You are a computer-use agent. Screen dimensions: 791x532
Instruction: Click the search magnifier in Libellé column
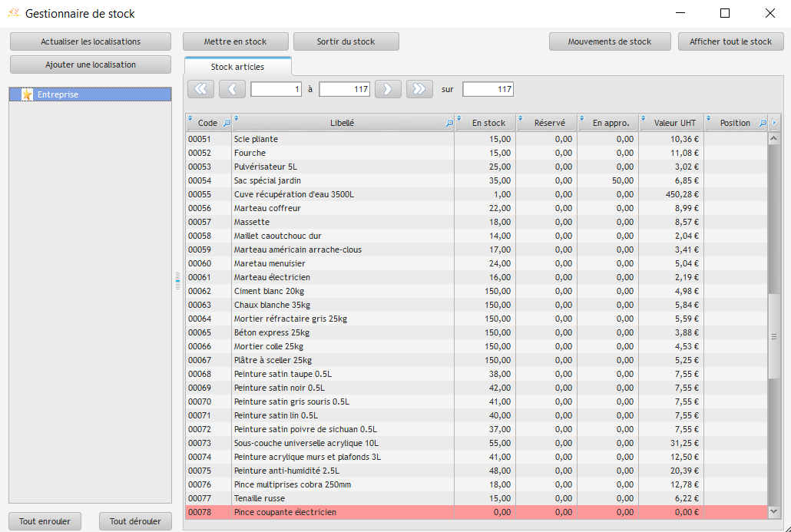coord(449,123)
